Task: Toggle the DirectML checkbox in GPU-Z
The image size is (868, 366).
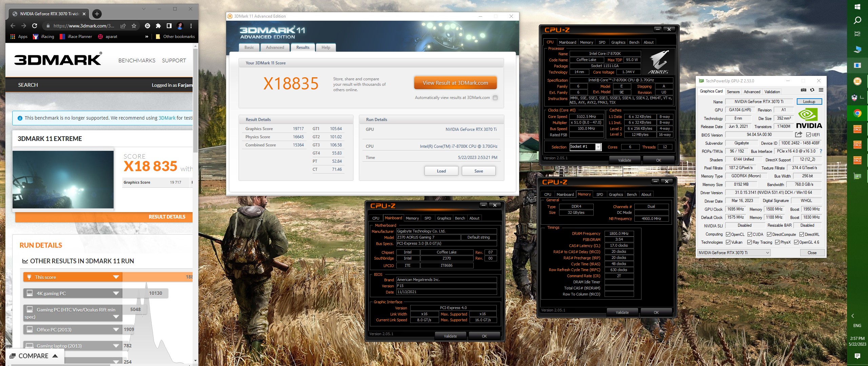Action: [802, 234]
